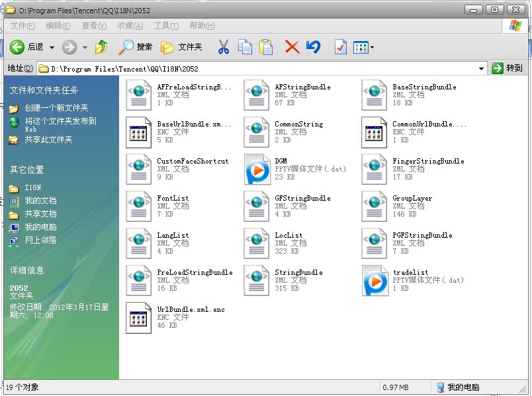The height and width of the screenshot is (396, 532).
Task: Expand the Views dropdown in toolbar
Action: pyautogui.click(x=372, y=48)
